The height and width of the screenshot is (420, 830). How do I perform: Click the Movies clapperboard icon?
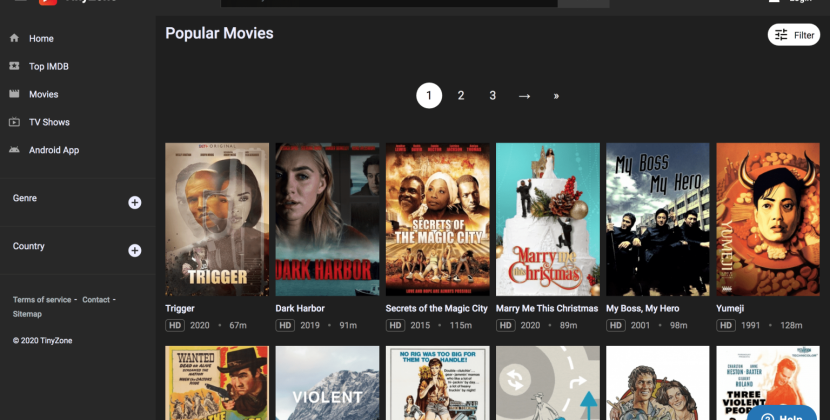(x=14, y=94)
